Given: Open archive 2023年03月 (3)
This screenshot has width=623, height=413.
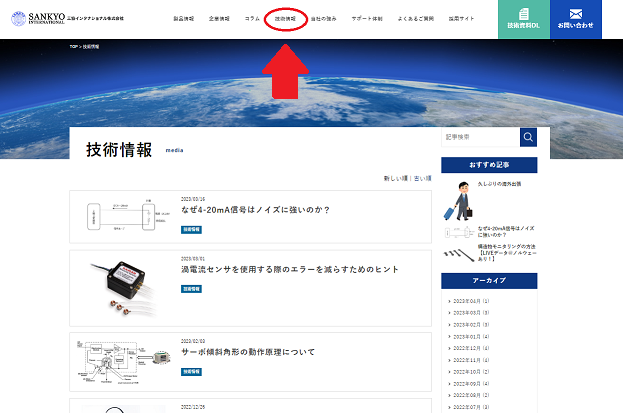Looking at the screenshot, I should (x=471, y=313).
